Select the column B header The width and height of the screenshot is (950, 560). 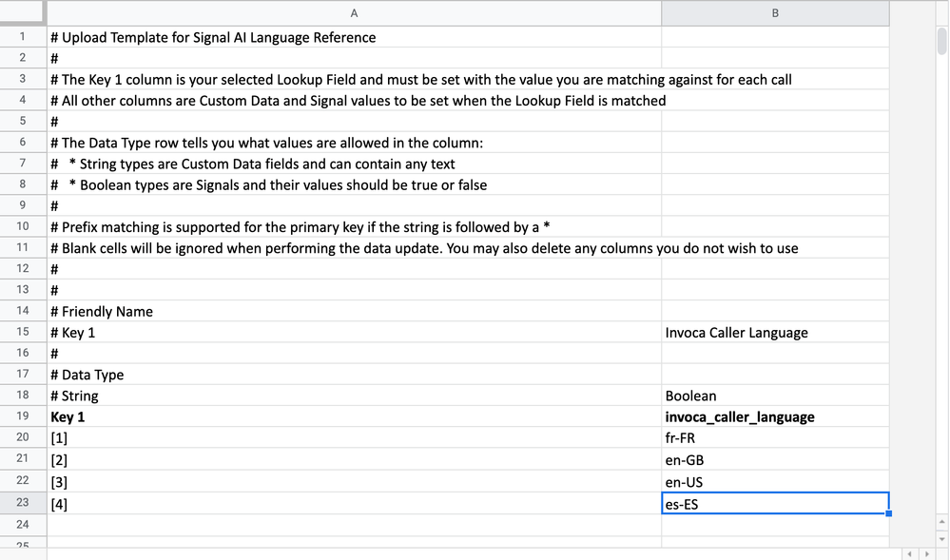tap(775, 13)
